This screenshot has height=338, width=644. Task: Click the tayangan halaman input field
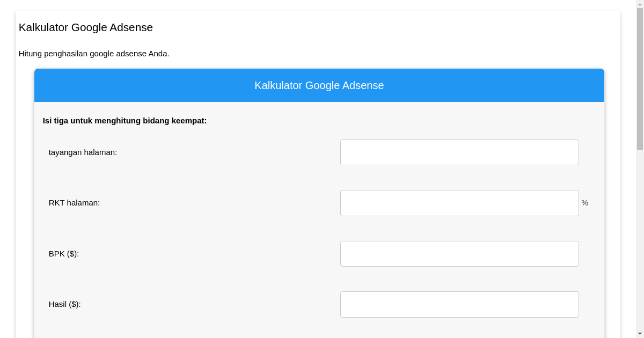[x=459, y=152]
